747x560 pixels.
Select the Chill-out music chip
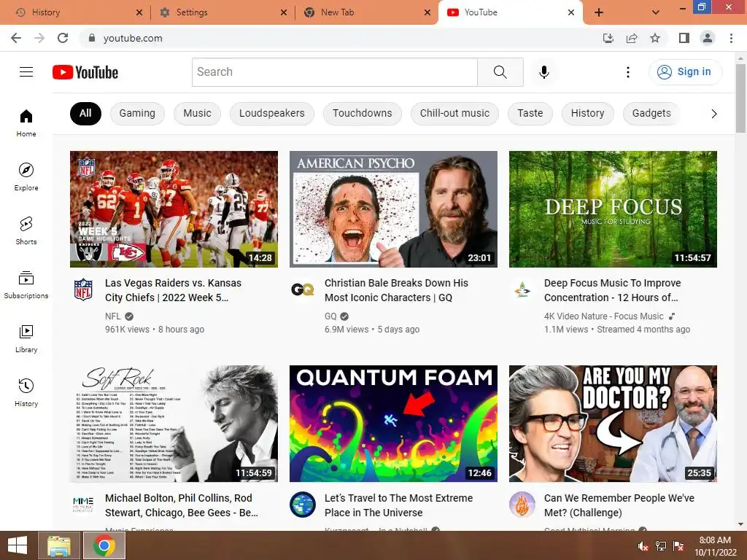[454, 113]
